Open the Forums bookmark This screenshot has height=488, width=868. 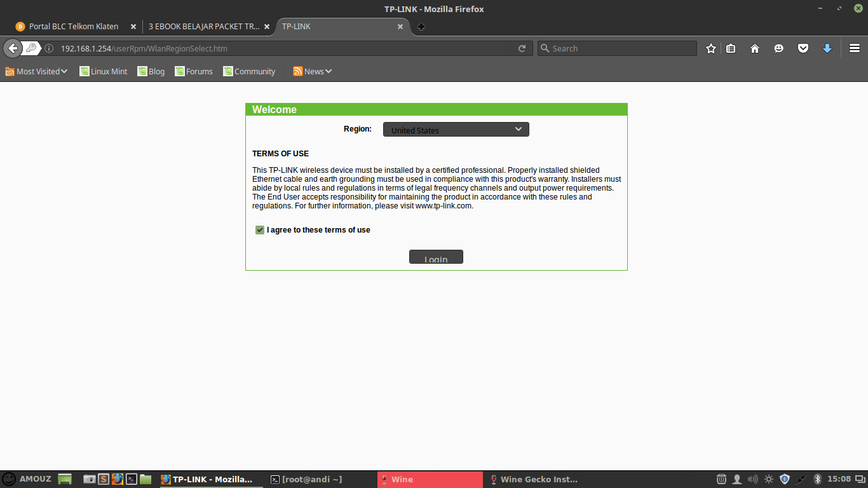[194, 71]
